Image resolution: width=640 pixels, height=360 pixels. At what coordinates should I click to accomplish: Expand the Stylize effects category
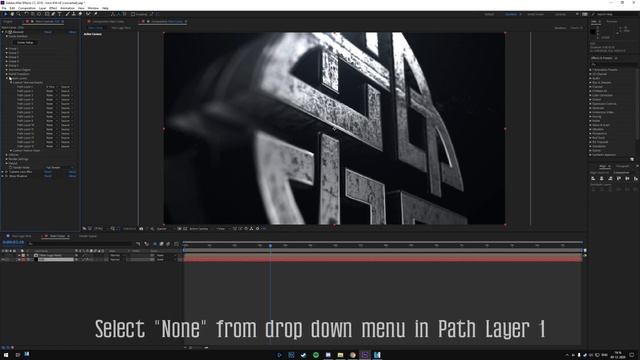[590, 150]
